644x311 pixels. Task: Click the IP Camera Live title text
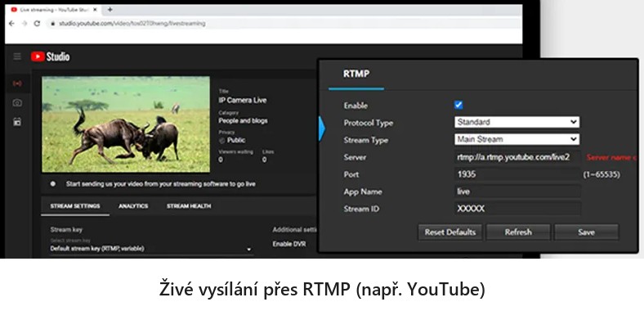pyautogui.click(x=243, y=101)
